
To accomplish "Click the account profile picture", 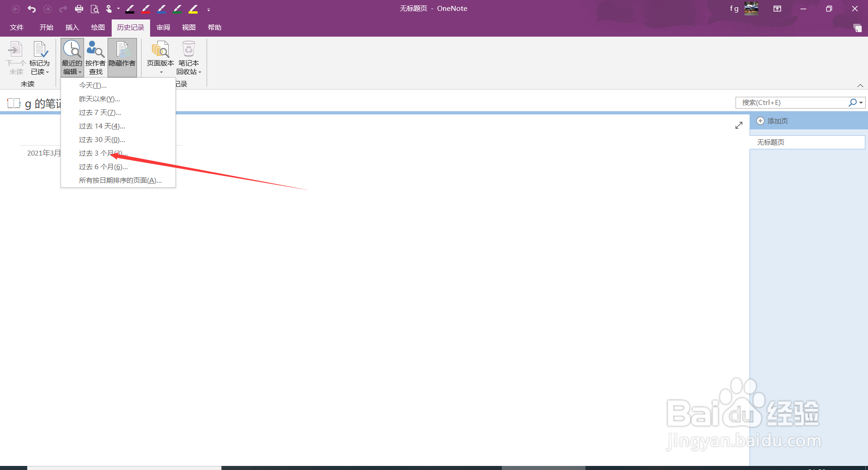I will click(751, 9).
